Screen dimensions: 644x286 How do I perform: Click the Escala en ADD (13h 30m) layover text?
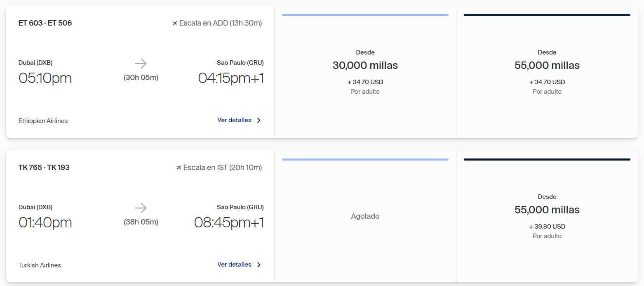point(221,23)
